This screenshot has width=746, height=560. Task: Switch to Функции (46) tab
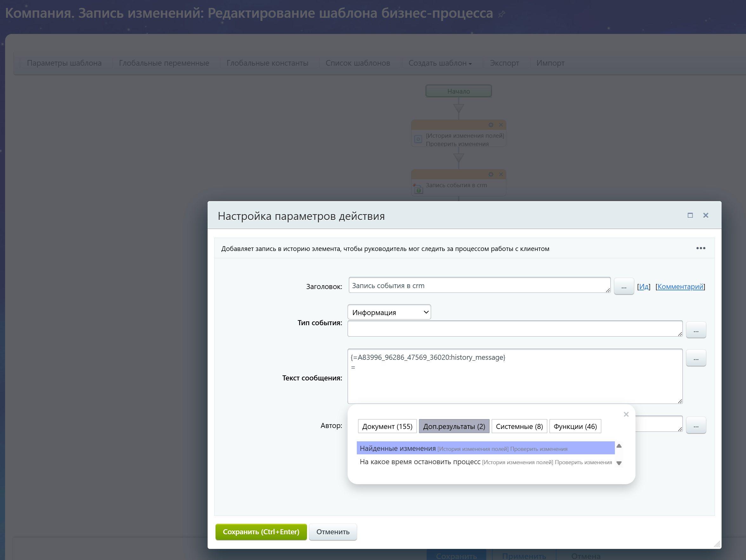pos(575,426)
